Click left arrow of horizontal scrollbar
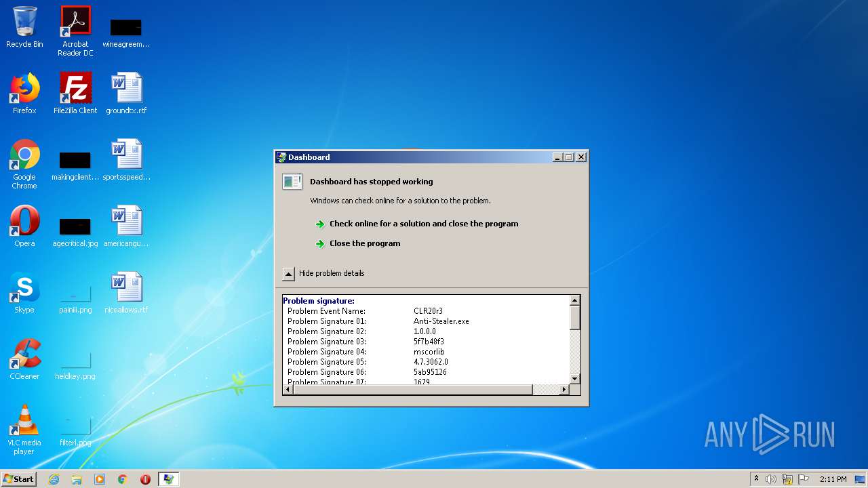 pyautogui.click(x=288, y=390)
